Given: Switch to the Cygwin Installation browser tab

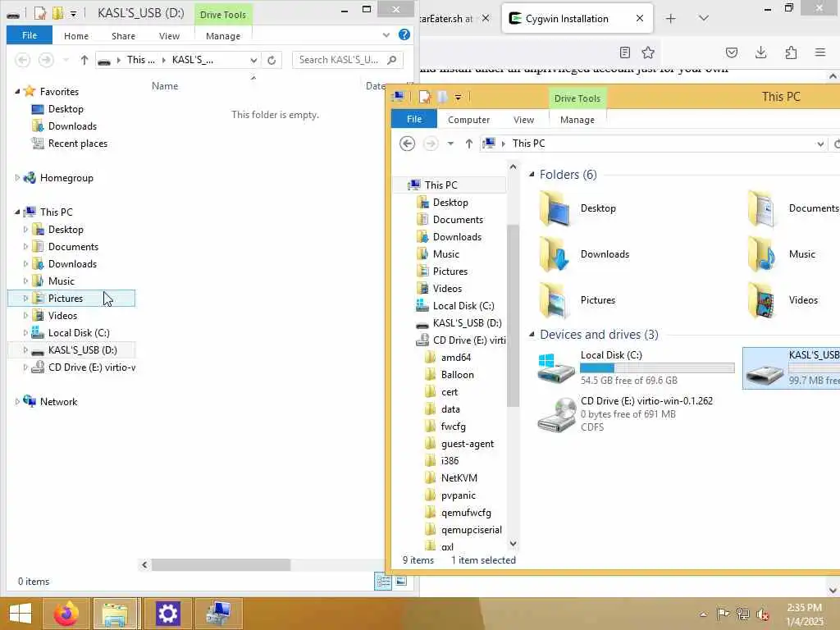Looking at the screenshot, I should tap(567, 19).
